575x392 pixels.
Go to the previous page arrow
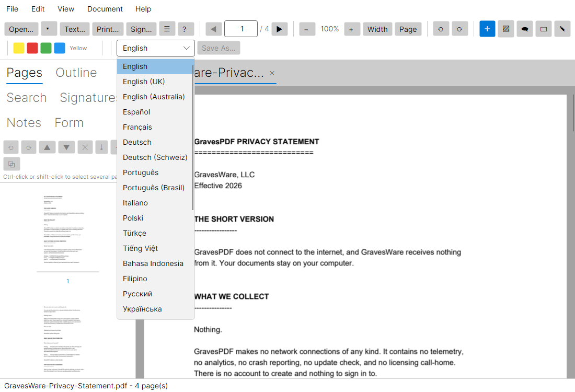tap(213, 29)
